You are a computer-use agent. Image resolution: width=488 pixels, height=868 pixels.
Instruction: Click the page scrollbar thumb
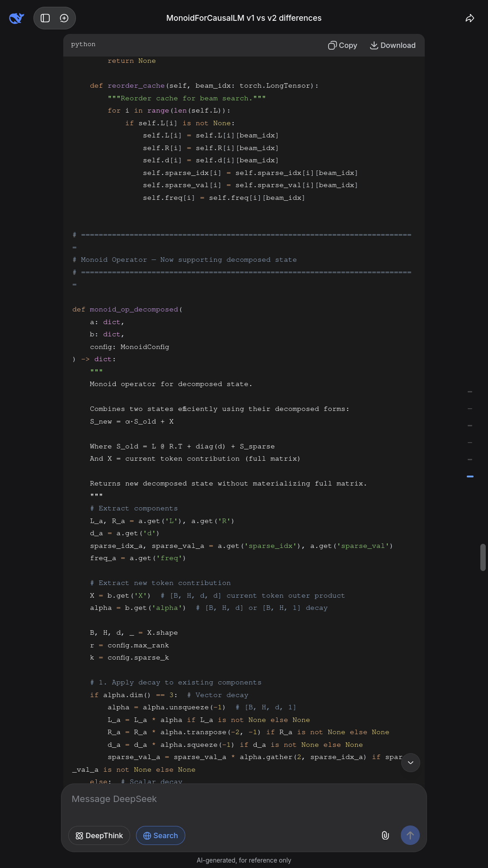point(483,557)
